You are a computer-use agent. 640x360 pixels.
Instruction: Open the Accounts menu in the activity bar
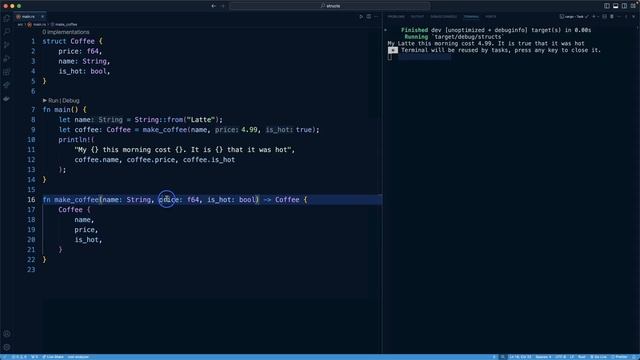click(x=7, y=334)
